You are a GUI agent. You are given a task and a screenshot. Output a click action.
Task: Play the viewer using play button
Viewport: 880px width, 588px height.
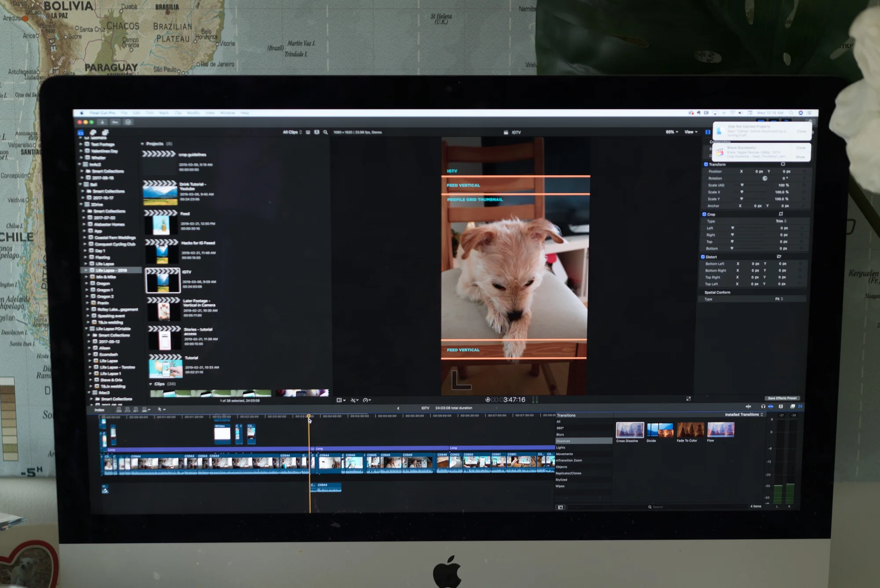[x=488, y=400]
